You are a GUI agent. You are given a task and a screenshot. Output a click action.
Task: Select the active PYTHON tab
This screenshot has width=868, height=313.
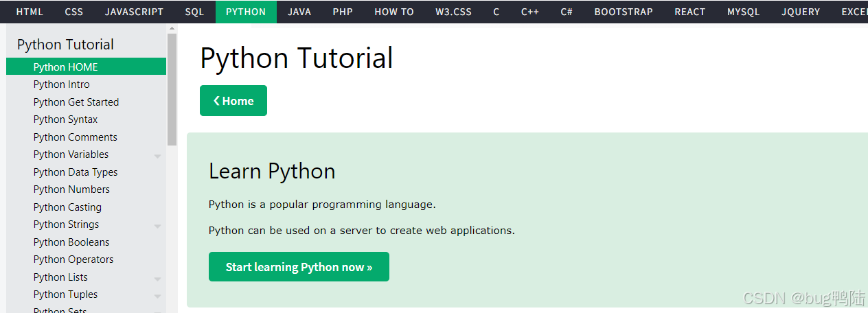pyautogui.click(x=246, y=12)
